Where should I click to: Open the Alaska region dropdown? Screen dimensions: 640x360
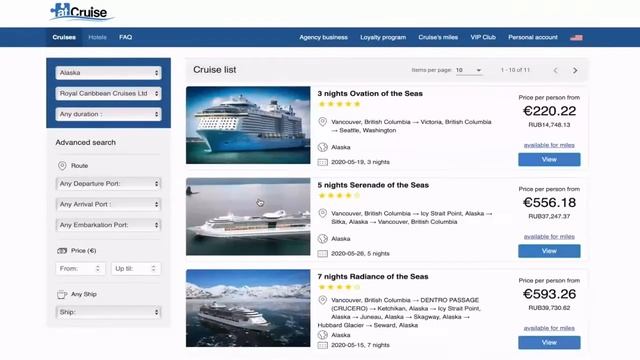click(109, 73)
